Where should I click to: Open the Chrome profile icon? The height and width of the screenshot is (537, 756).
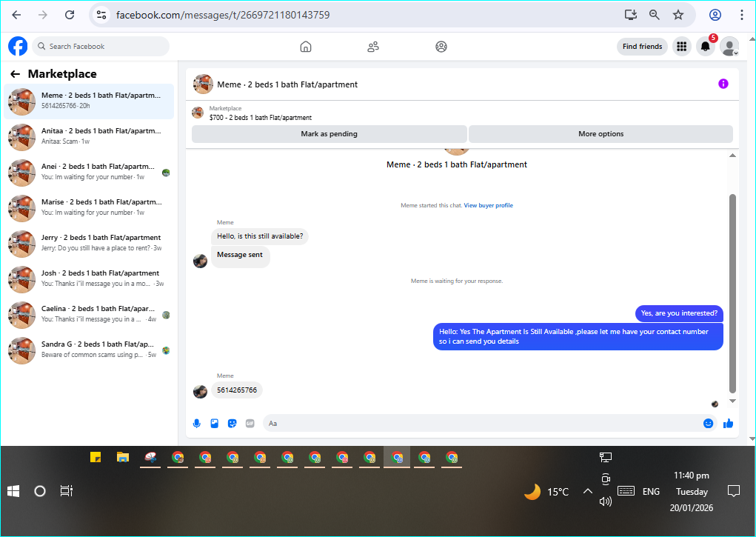715,15
